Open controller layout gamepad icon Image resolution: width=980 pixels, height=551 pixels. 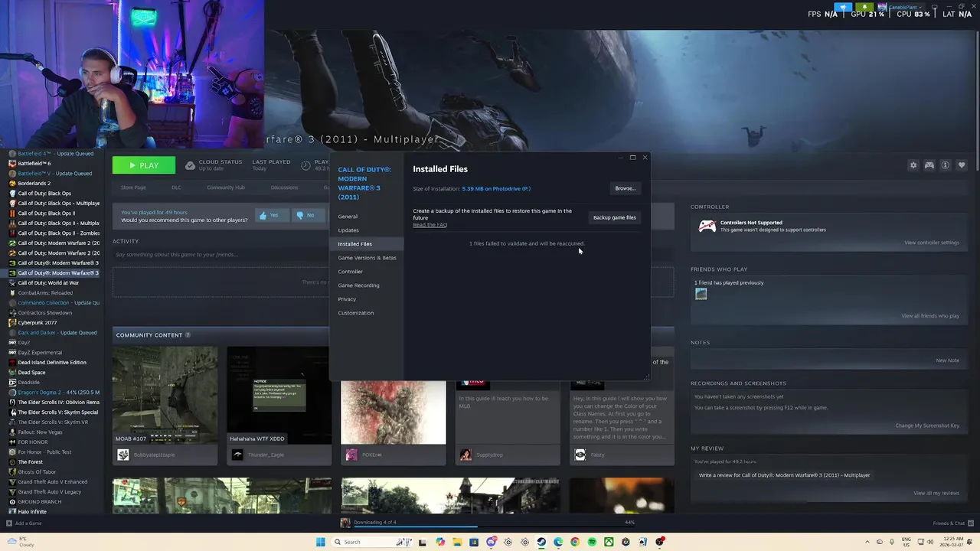pyautogui.click(x=929, y=165)
